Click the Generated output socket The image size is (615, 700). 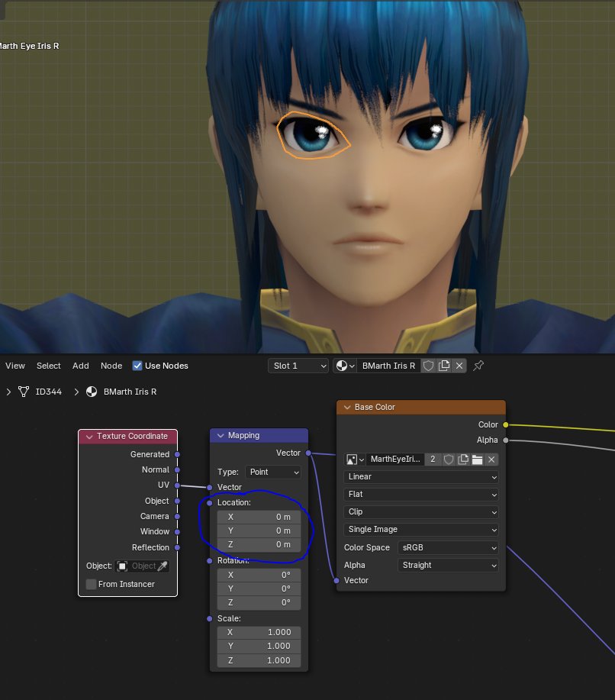(177, 454)
